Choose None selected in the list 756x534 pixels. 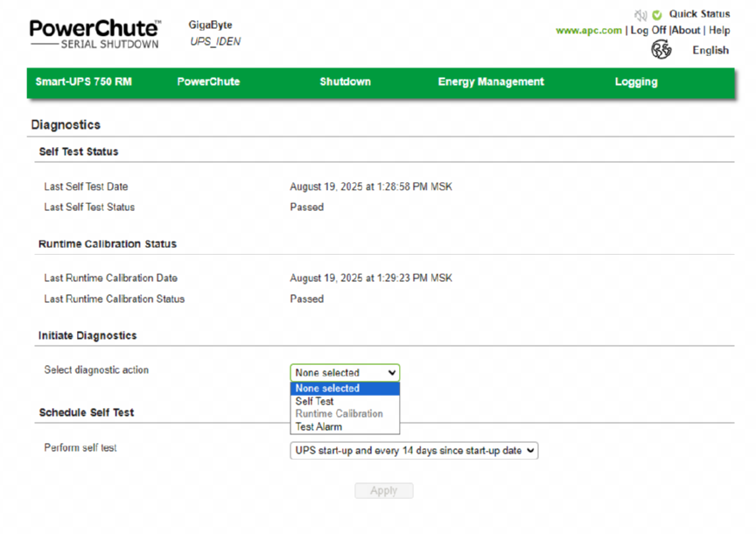coord(345,389)
